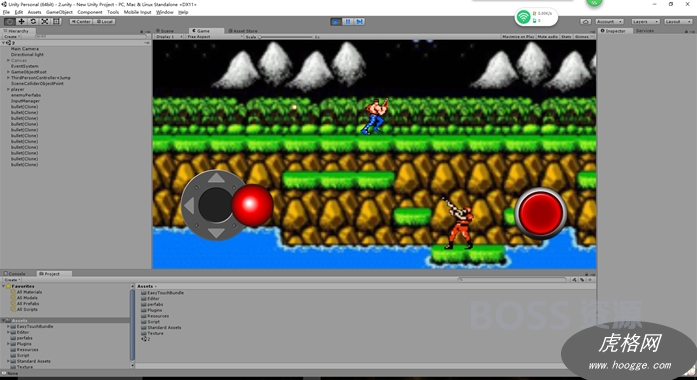Select All Scripts favorite search
The width and height of the screenshot is (697, 380).
(x=24, y=309)
